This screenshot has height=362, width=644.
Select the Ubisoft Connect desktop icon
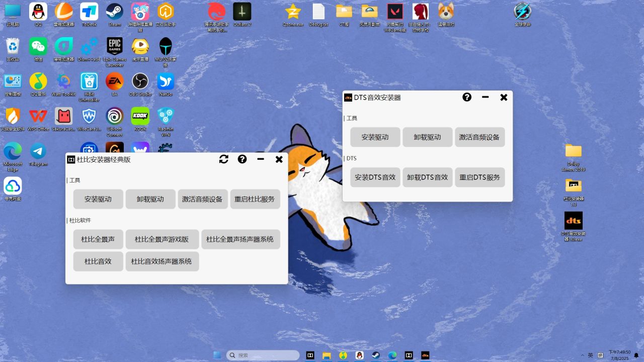115,122
